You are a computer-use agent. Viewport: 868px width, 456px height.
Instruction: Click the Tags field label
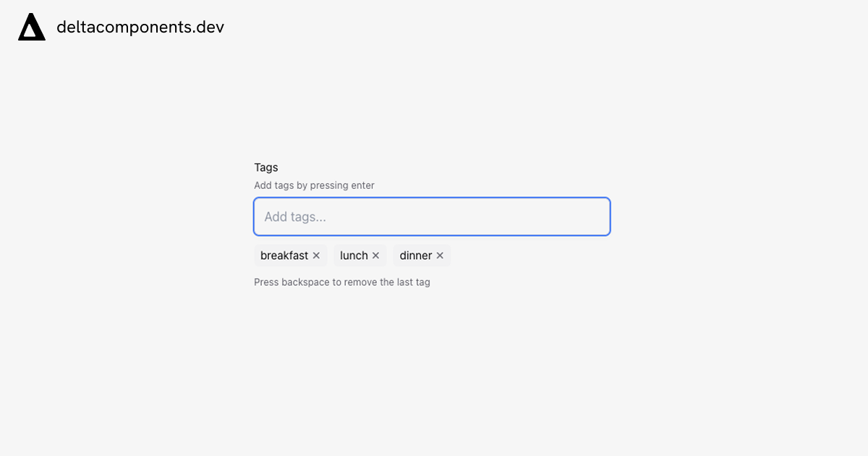pyautogui.click(x=266, y=167)
